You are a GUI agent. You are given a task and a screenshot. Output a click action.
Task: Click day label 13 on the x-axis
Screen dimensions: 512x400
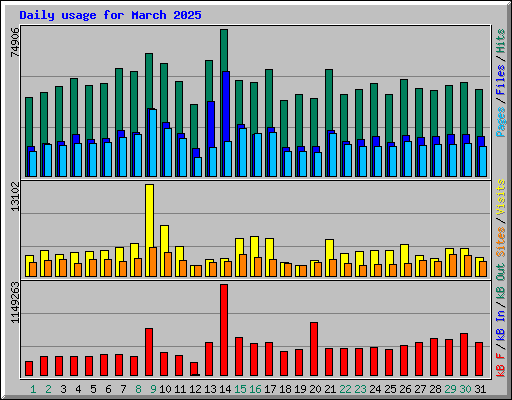pos(210,389)
